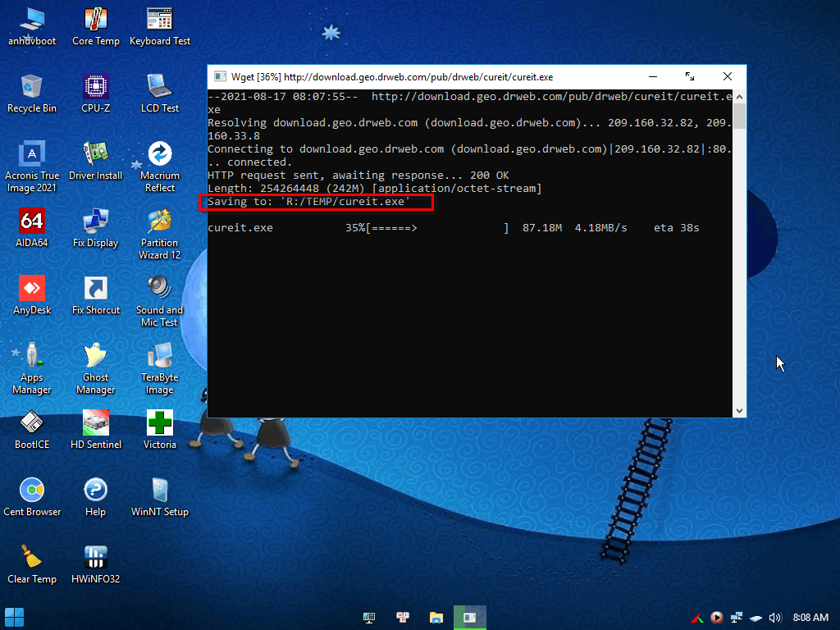The height and width of the screenshot is (630, 840).
Task: Launch Core Temp from the desktop
Action: coord(96,27)
